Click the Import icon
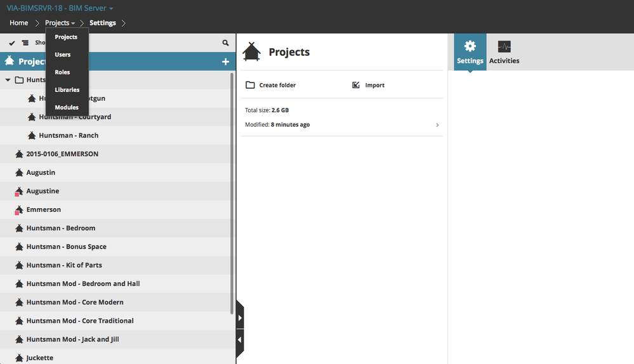Screen dimensions: 634x364 click(356, 85)
